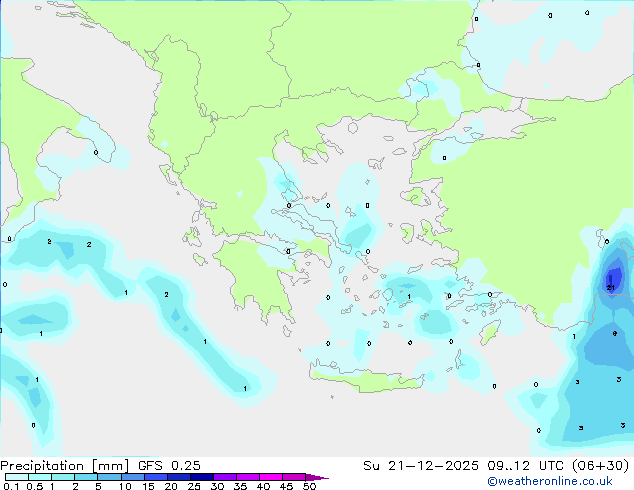Select the 0.5–1 mm light cyan legend swatch
Screen dimensions: 634x490
pyautogui.click(x=40, y=477)
